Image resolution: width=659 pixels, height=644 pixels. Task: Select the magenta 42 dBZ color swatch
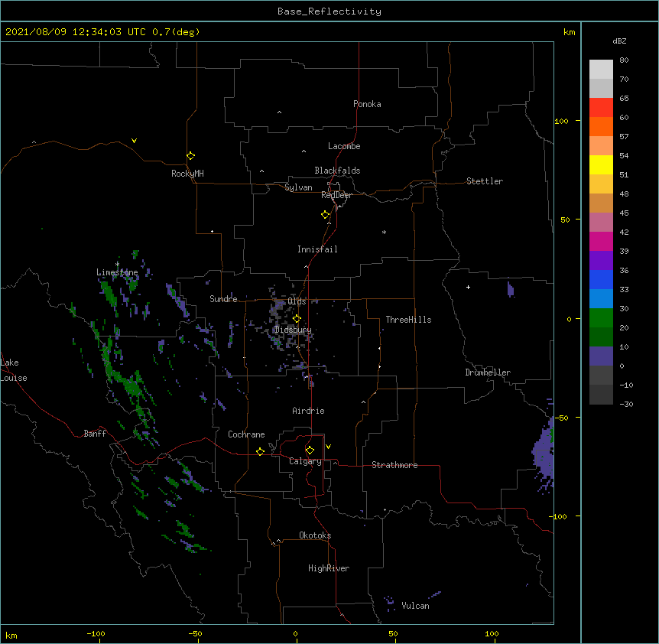click(601, 241)
